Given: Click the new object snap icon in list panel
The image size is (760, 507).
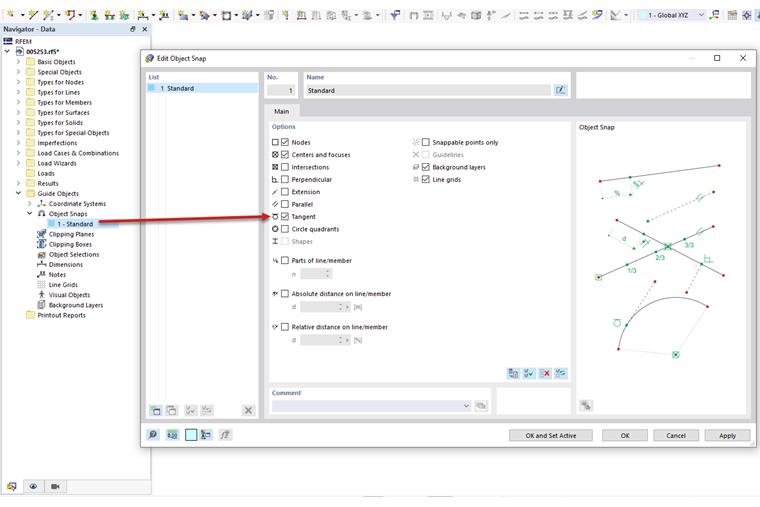Looking at the screenshot, I should [x=156, y=411].
